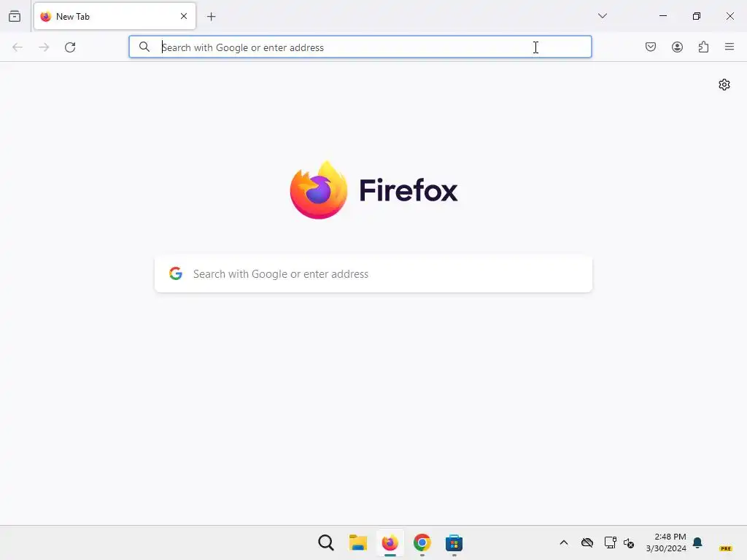Open the notification bell

tap(697, 542)
